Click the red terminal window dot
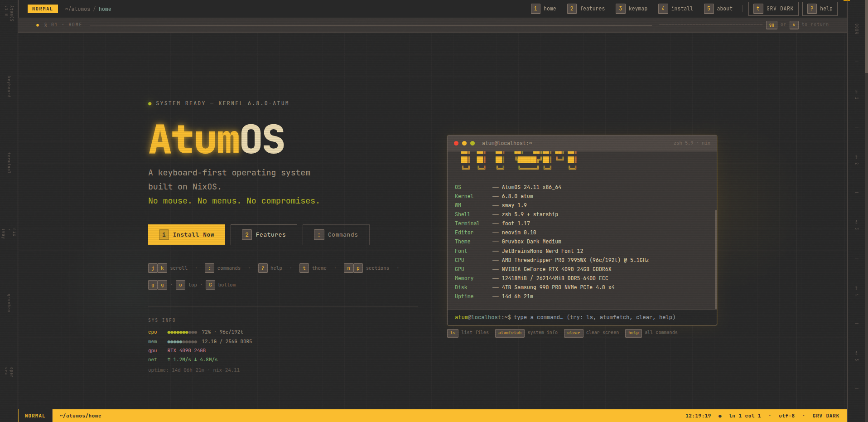Viewport: 868px width, 422px height. [456, 143]
